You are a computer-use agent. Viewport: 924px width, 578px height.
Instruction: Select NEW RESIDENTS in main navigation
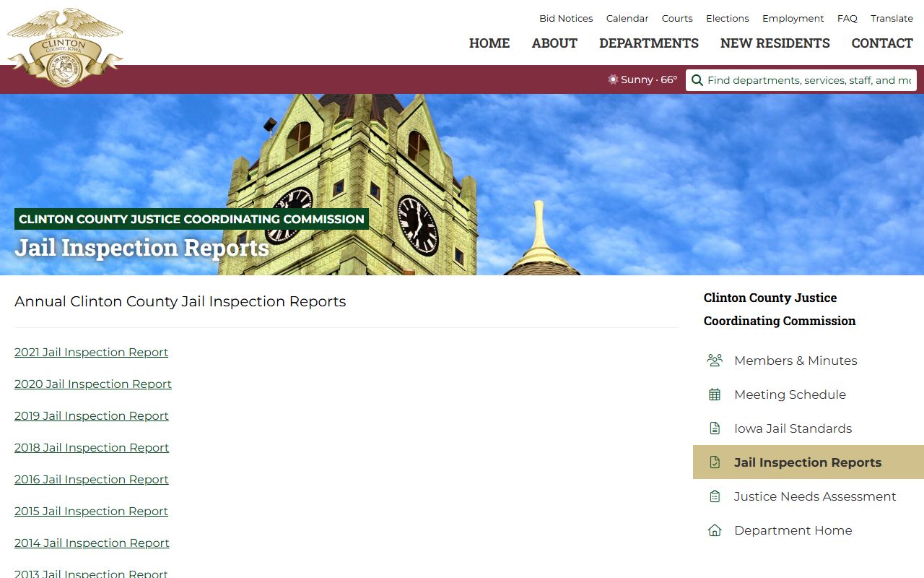click(x=775, y=43)
